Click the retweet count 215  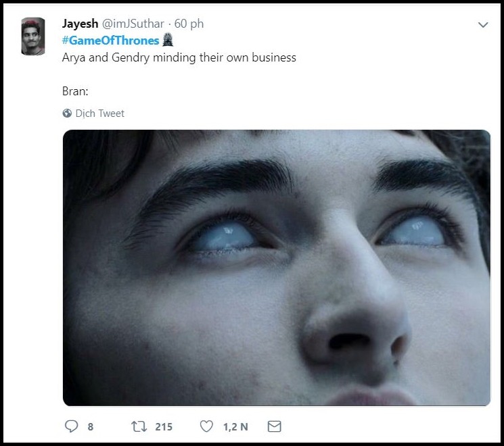click(x=164, y=426)
